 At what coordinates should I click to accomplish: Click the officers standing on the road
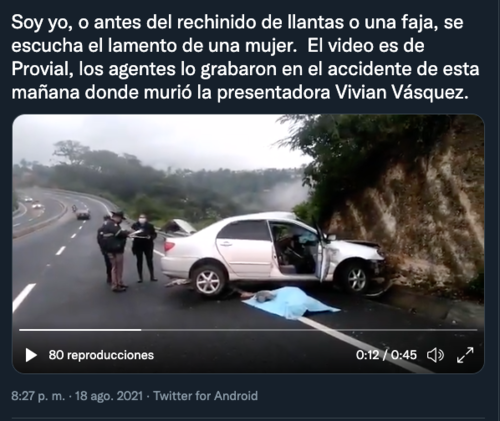127,250
